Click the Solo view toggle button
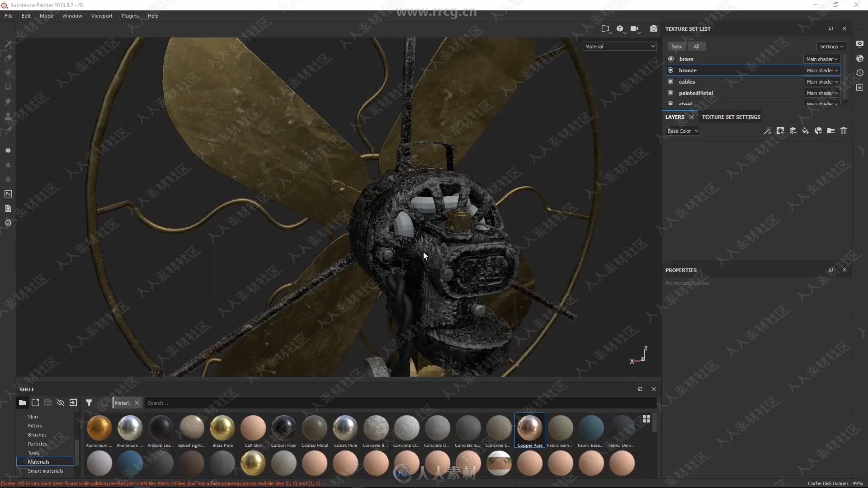868x488 pixels. pyautogui.click(x=676, y=46)
